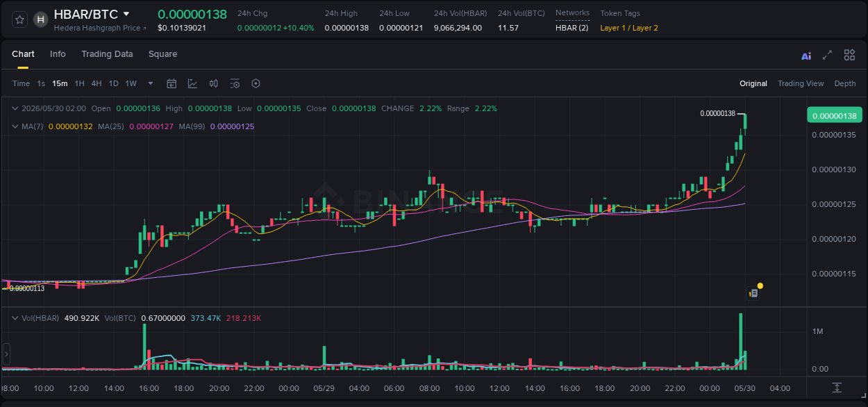This screenshot has height=407, width=868.
Task: Open the chart layout grid icon
Action: pyautogui.click(x=849, y=55)
